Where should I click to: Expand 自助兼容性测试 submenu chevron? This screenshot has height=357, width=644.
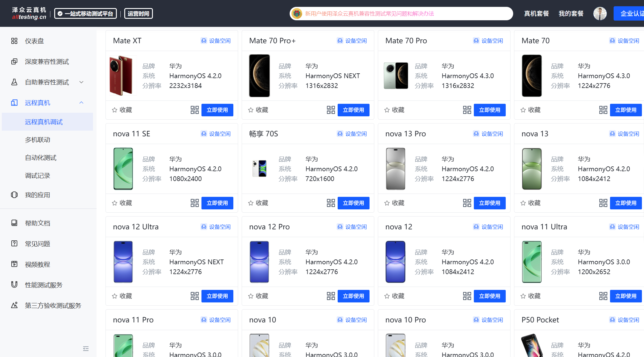[81, 82]
